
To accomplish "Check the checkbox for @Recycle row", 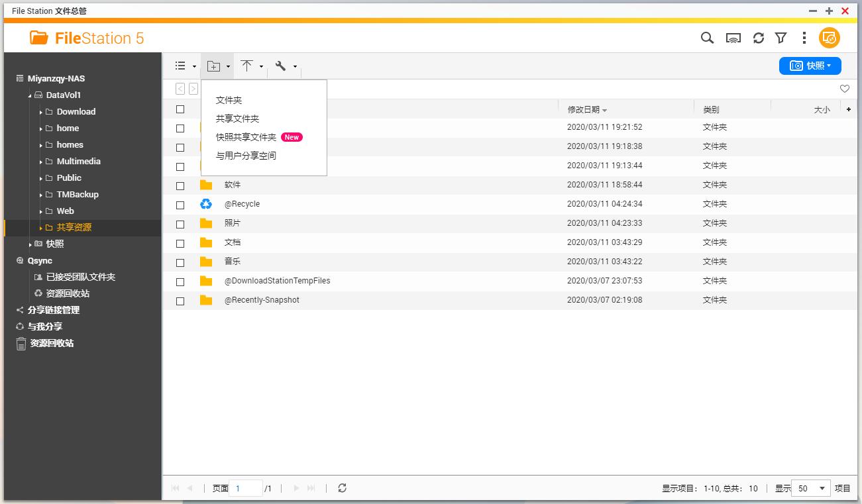I will click(180, 205).
